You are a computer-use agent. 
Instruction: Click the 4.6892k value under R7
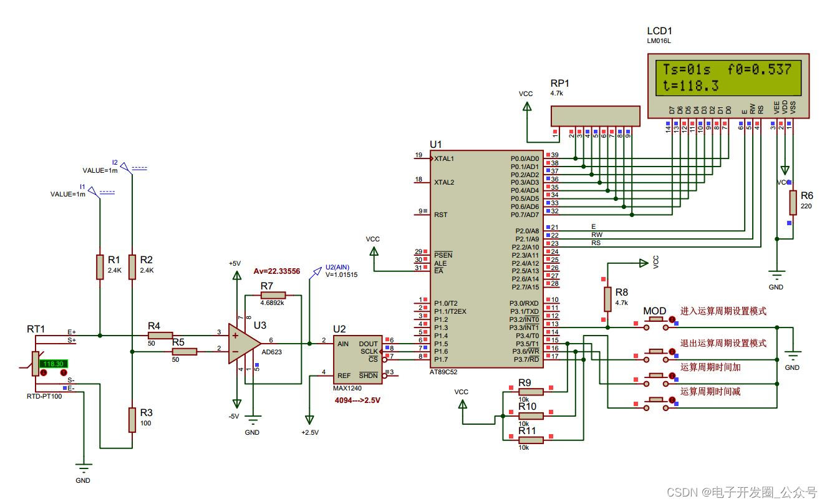click(x=273, y=303)
